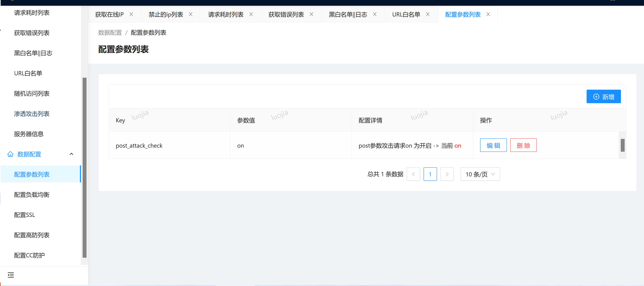Image resolution: width=644 pixels, height=286 pixels.
Task: Close the URL白名单 tab
Action: click(427, 14)
